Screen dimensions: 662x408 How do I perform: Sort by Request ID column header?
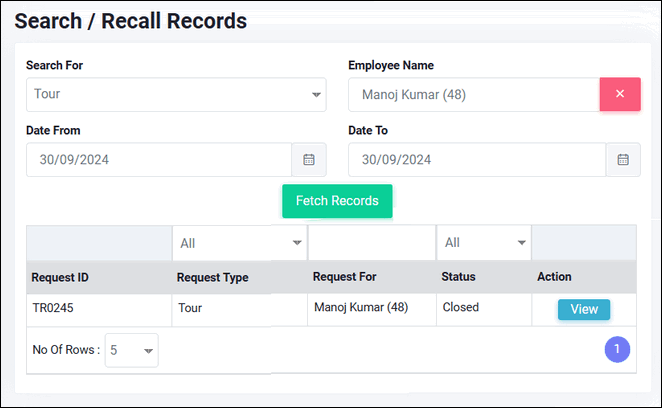(60, 277)
